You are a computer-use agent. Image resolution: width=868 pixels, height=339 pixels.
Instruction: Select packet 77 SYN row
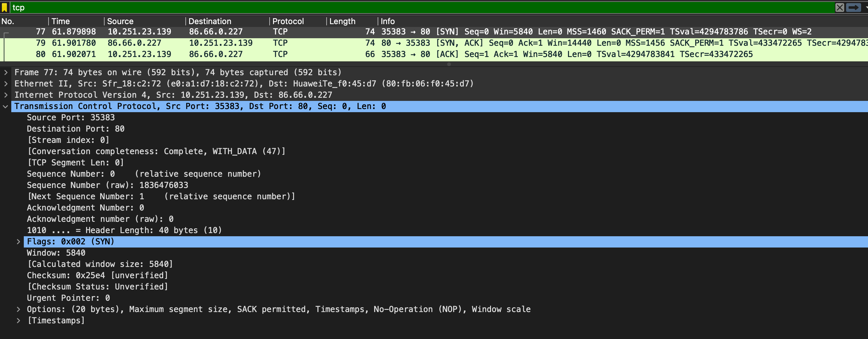(x=434, y=32)
